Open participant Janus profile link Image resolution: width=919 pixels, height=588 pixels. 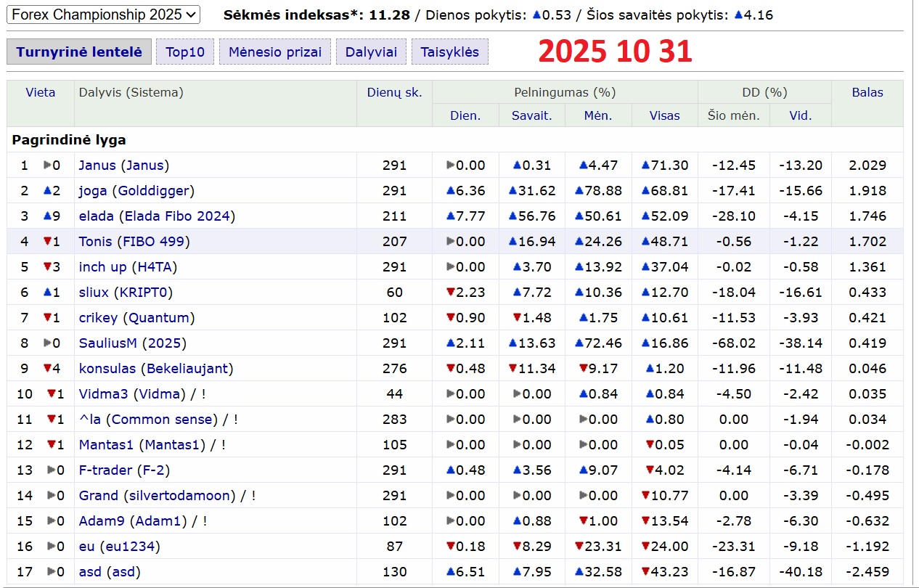(x=97, y=166)
